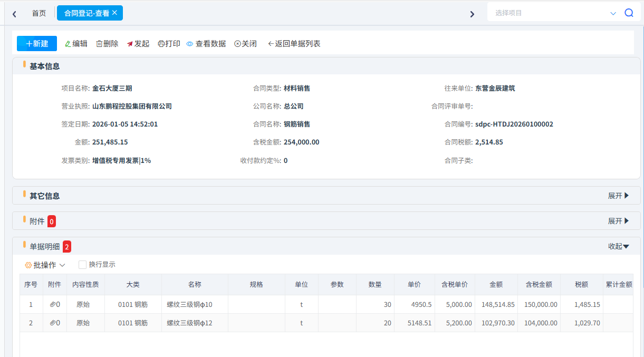Click 返回单据列表 link
644x357 pixels.
click(294, 44)
